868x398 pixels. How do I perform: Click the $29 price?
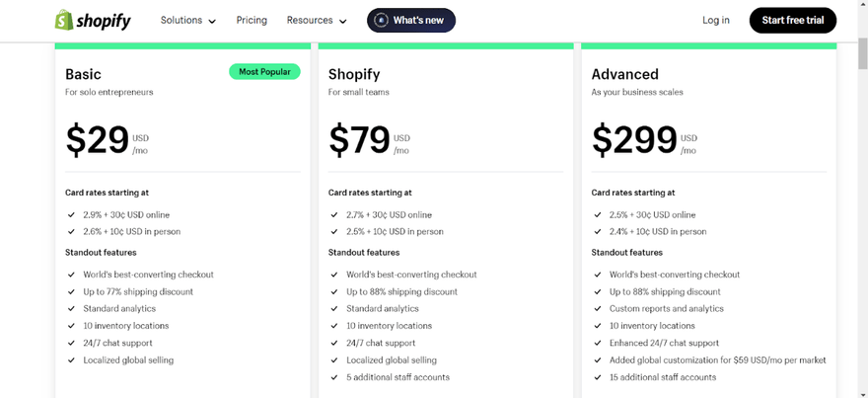98,139
